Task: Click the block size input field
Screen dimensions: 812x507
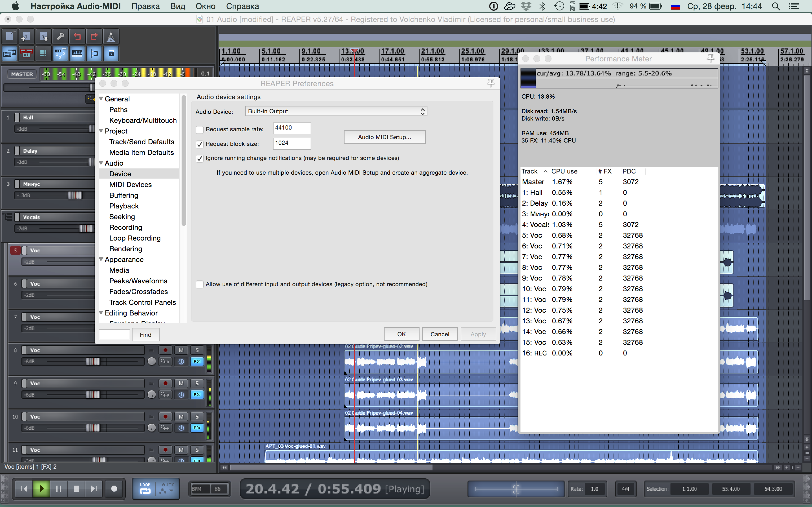Action: (x=292, y=143)
